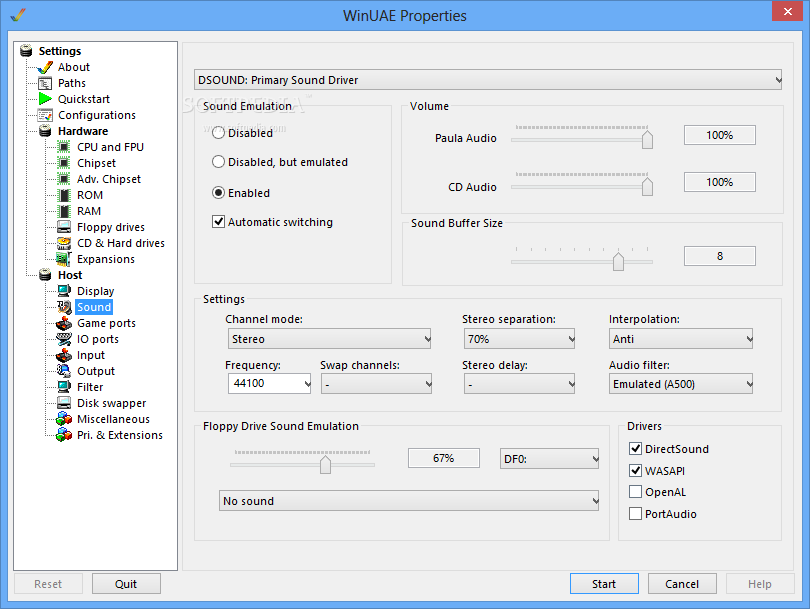Click the Quit button
The image size is (810, 609).
pos(126,584)
